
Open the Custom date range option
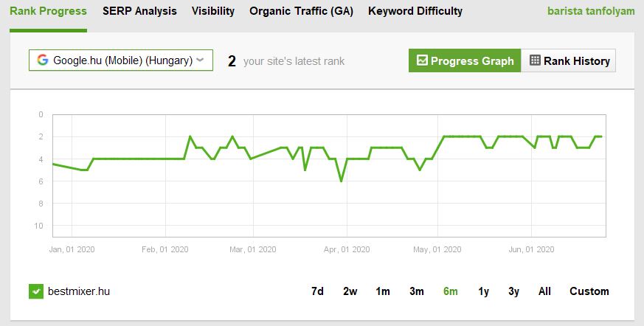[589, 291]
